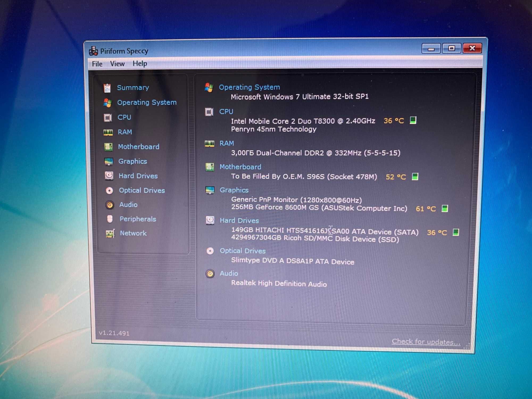The image size is (532, 399).
Task: Click the Optical Drives disc icon in sidebar
Action: [109, 190]
